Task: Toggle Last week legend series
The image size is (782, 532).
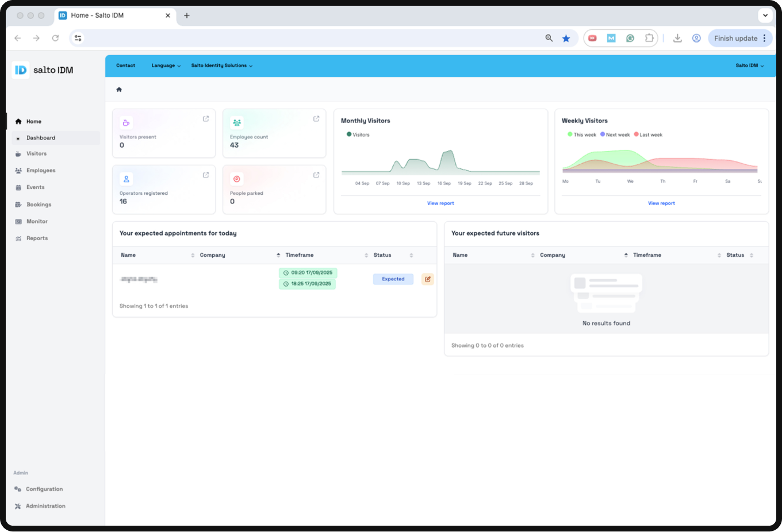Action: pyautogui.click(x=648, y=134)
